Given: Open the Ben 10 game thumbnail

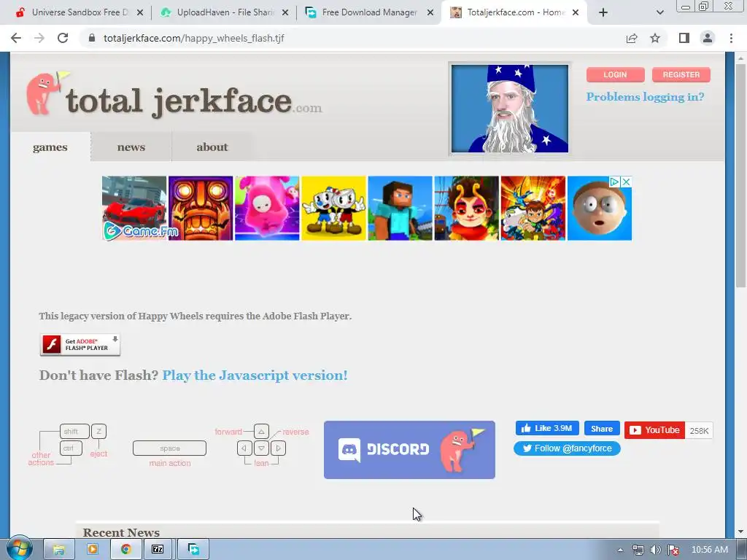Looking at the screenshot, I should pyautogui.click(x=533, y=208).
